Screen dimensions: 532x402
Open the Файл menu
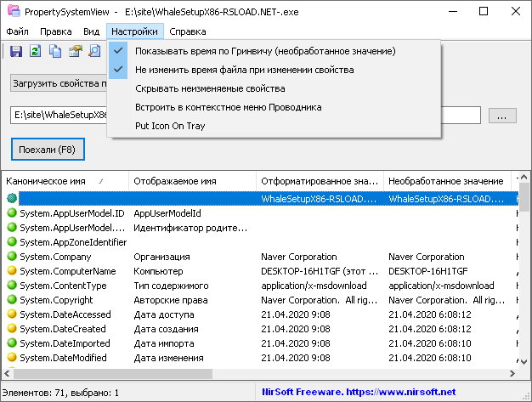(17, 31)
